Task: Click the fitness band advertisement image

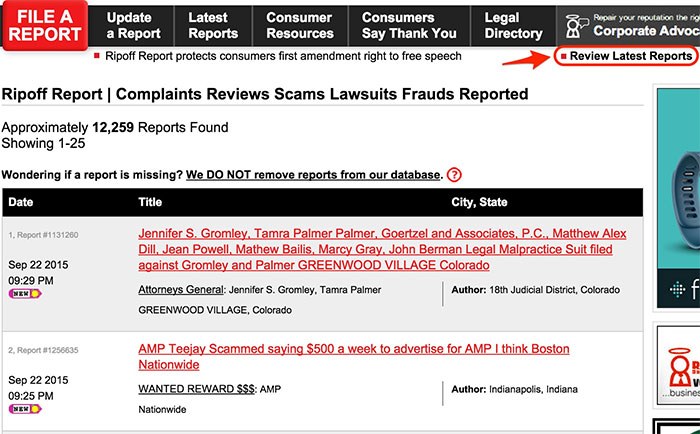Action: coord(679,198)
